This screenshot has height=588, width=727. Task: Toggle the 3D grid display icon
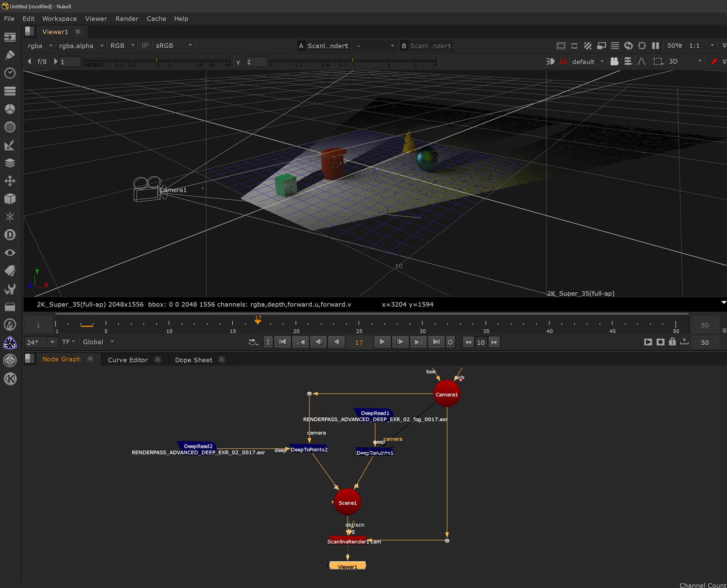pyautogui.click(x=563, y=61)
